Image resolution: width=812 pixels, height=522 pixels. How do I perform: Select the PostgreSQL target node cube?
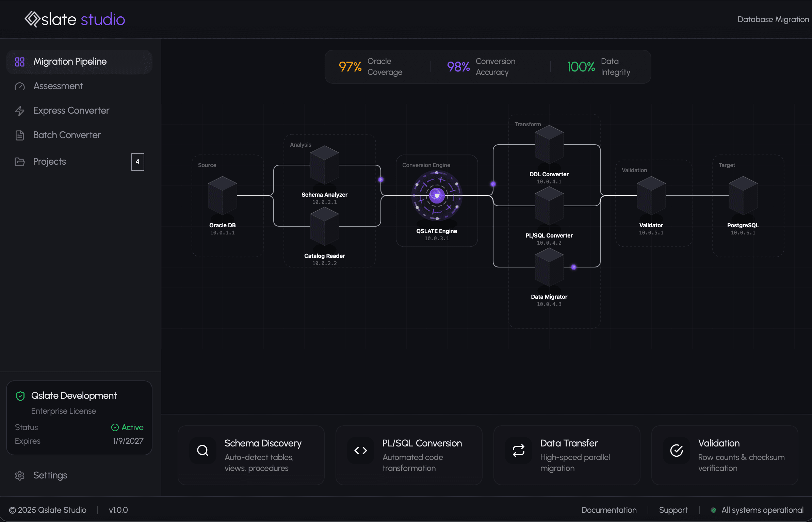click(743, 195)
